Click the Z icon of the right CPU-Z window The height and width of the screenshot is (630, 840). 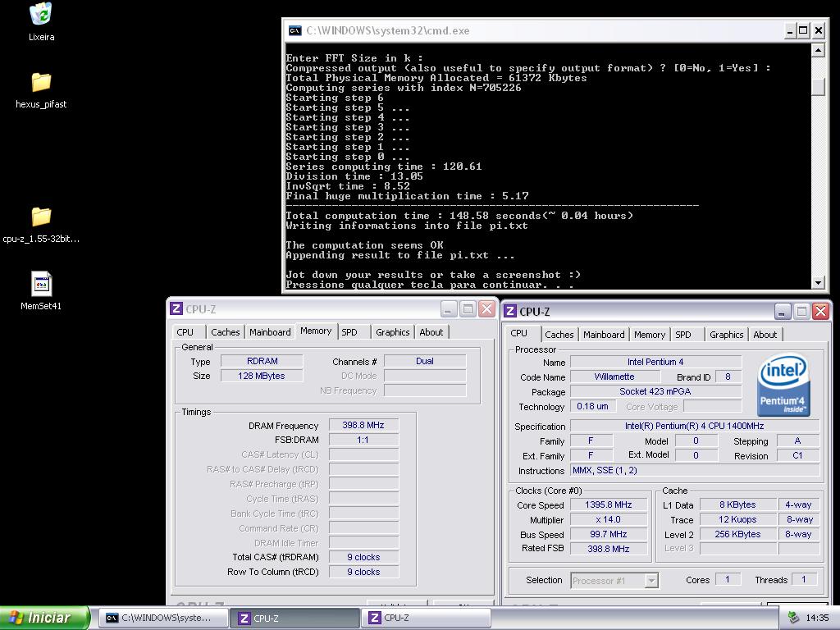point(510,311)
